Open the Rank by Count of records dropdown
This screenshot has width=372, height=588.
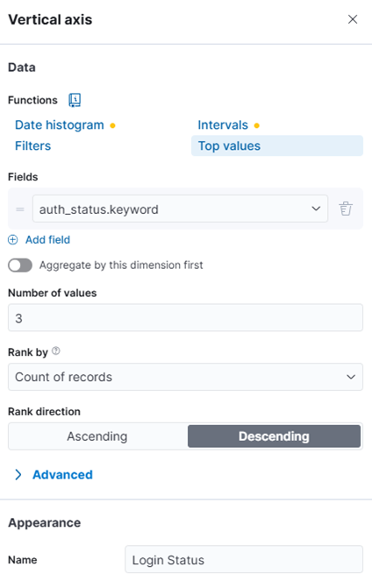click(185, 377)
